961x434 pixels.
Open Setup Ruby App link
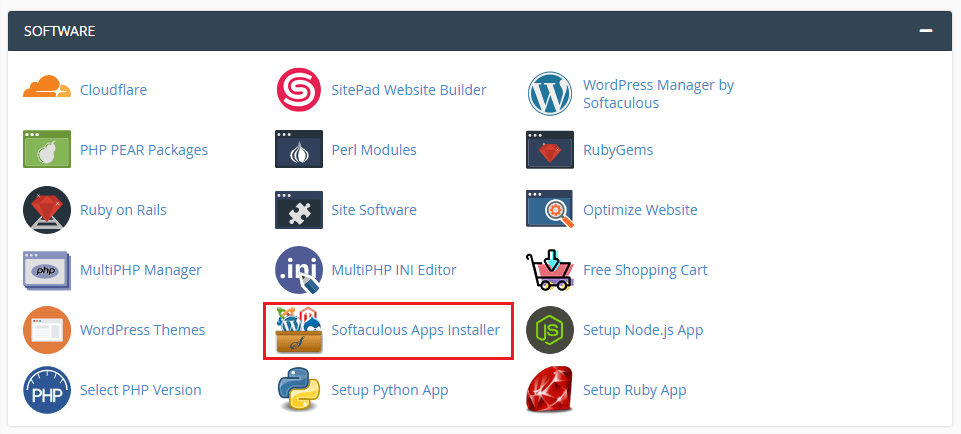[634, 390]
